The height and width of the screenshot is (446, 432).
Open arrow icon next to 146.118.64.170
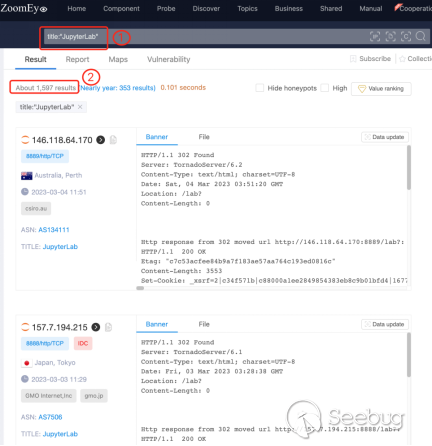pos(101,140)
